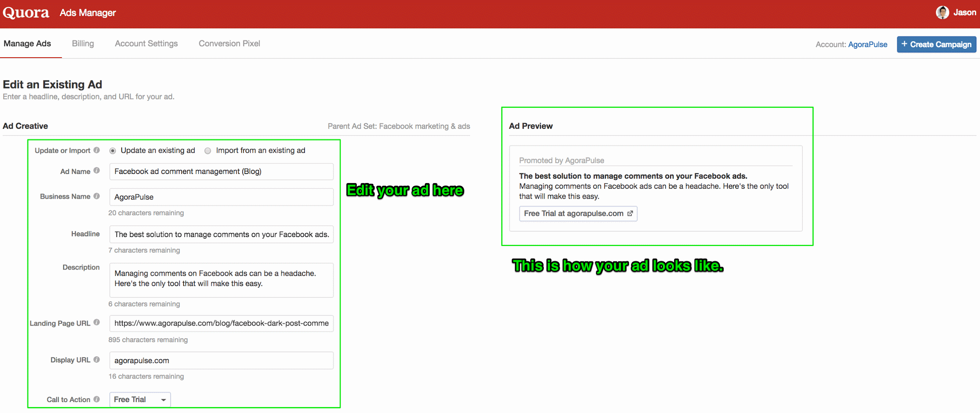This screenshot has width=980, height=413.
Task: Click the Landing Page URL info icon
Action: click(x=97, y=322)
